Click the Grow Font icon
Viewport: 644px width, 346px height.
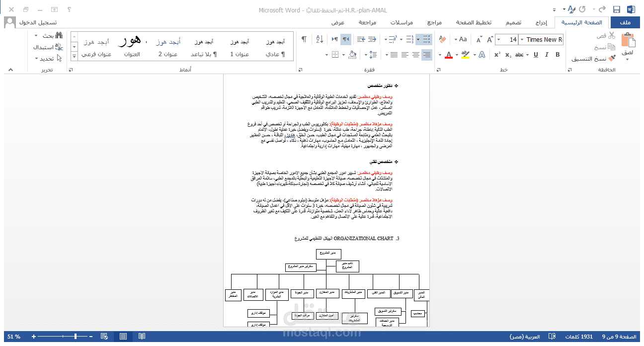pos(490,39)
